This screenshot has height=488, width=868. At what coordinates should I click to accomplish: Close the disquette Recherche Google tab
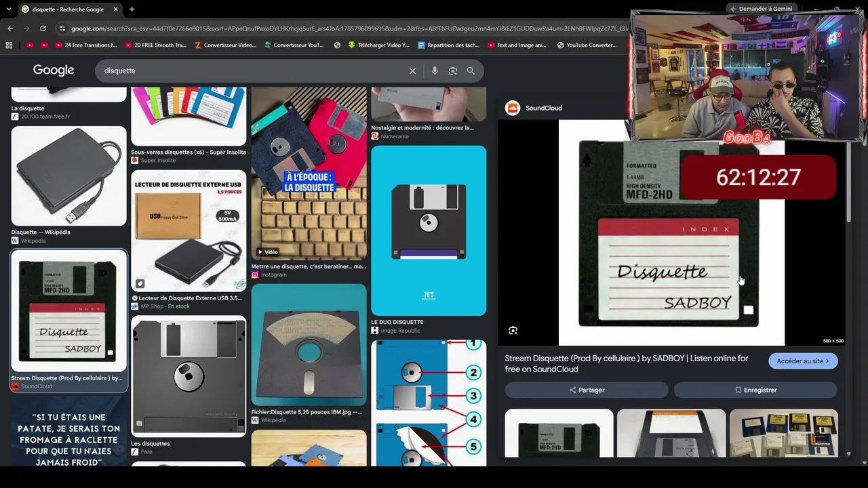pyautogui.click(x=115, y=9)
